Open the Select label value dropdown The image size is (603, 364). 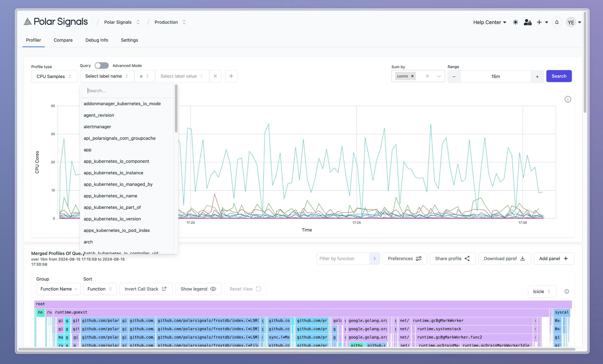(182, 76)
